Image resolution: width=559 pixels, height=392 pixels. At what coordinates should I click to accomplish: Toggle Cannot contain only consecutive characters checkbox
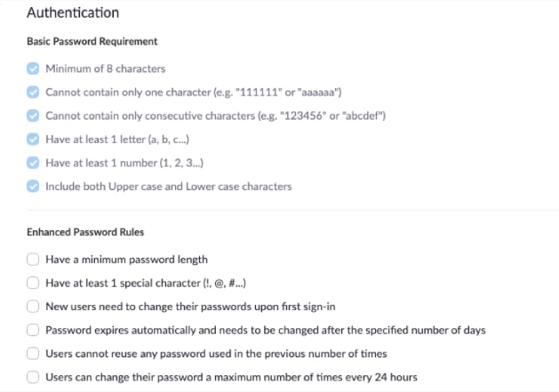33,116
